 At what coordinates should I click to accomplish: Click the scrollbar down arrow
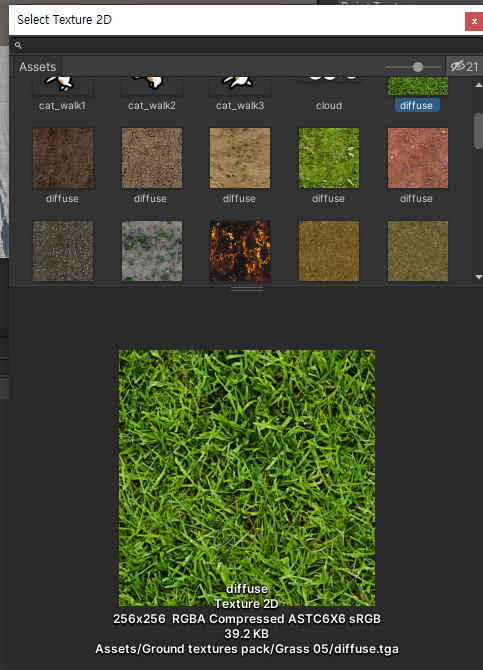[x=478, y=277]
